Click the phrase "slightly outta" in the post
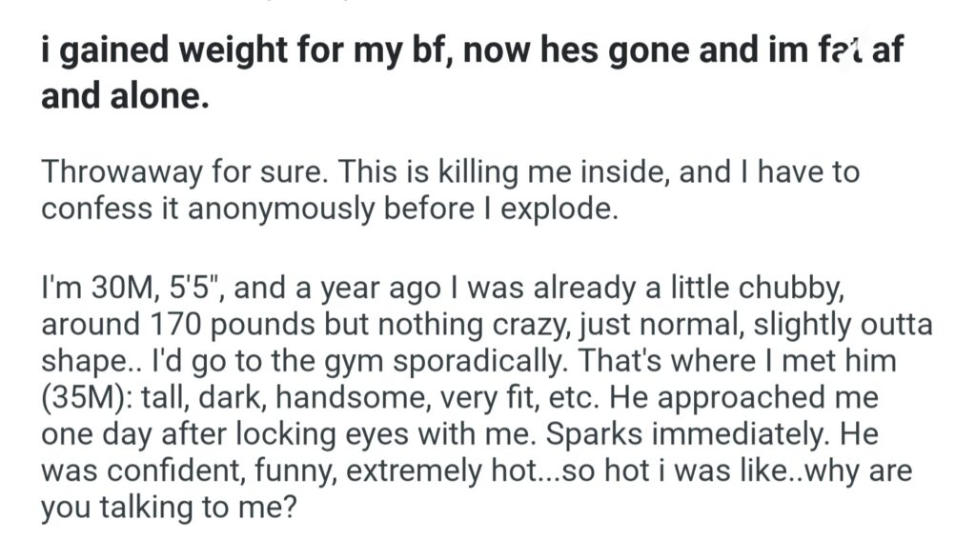 tap(840, 324)
